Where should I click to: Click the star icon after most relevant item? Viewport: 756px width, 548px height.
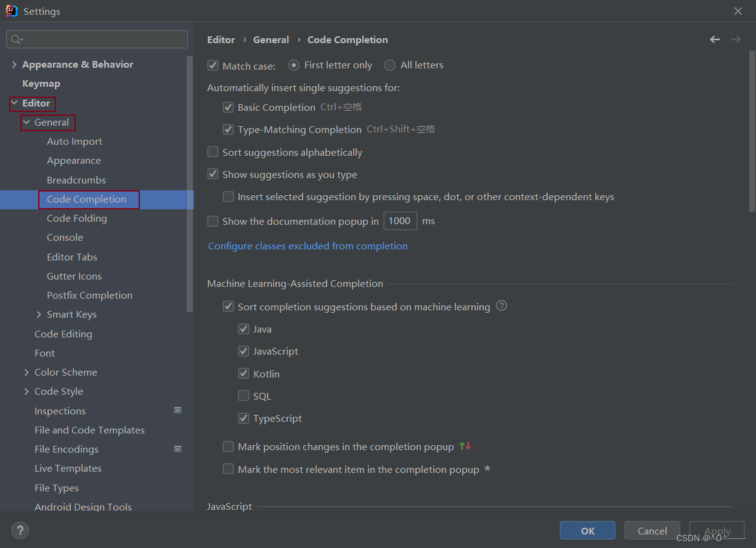[x=487, y=469]
